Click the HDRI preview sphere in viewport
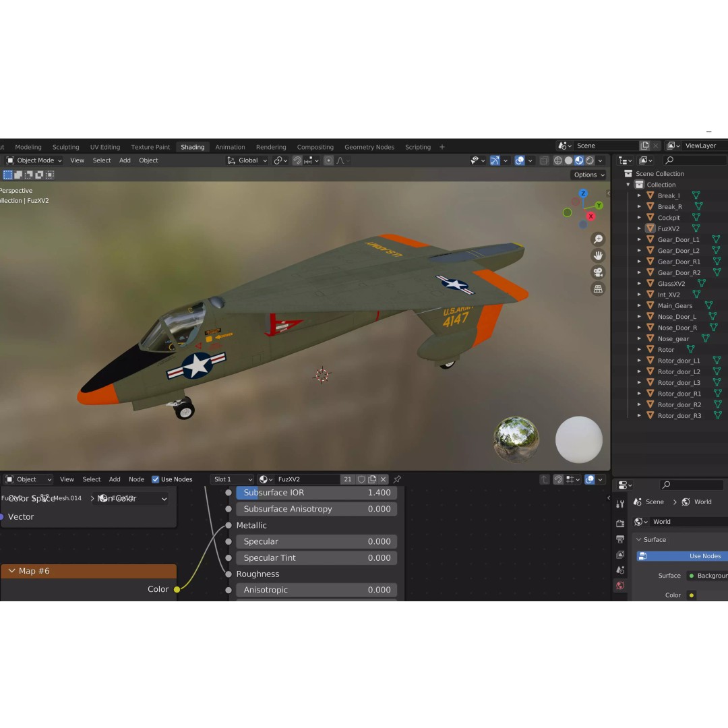Image resolution: width=728 pixels, height=728 pixels. pos(516,439)
